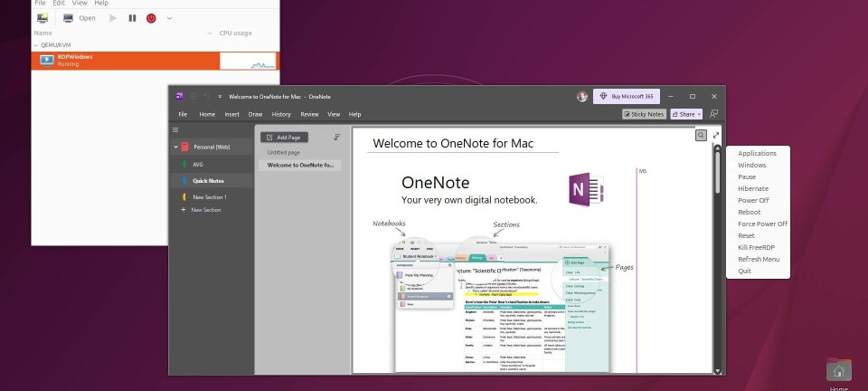This screenshot has width=868, height=391.
Task: Click the new virtual machine icon in Virtual Machine Manager
Action: (x=42, y=18)
